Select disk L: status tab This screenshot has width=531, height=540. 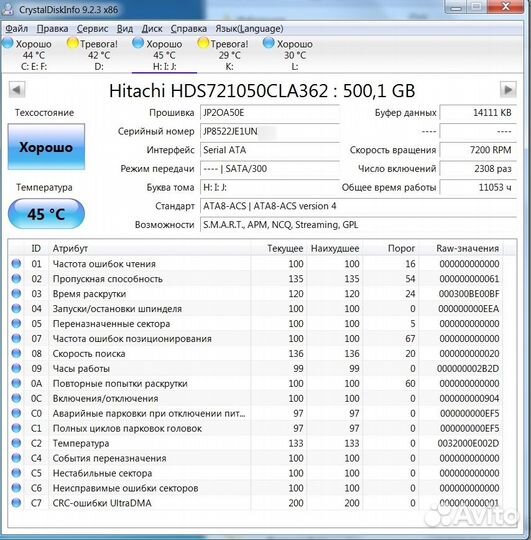pyautogui.click(x=295, y=55)
